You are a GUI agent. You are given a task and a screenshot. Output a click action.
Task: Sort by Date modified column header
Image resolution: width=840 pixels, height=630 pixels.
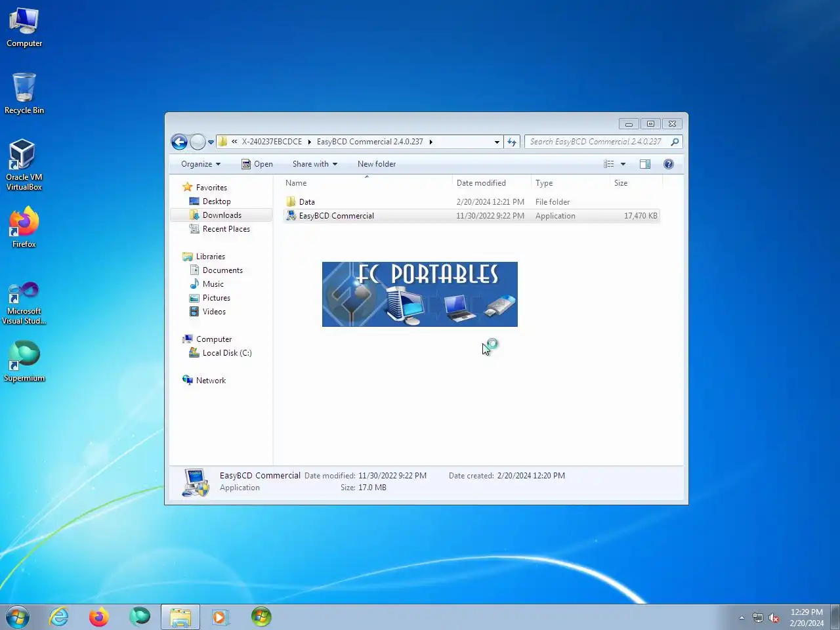(x=492, y=183)
